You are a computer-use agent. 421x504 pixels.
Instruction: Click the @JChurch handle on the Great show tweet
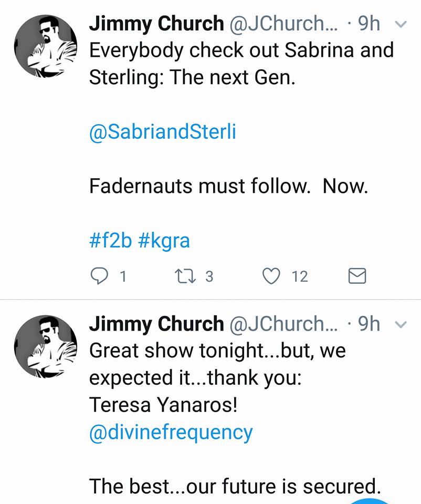[283, 324]
